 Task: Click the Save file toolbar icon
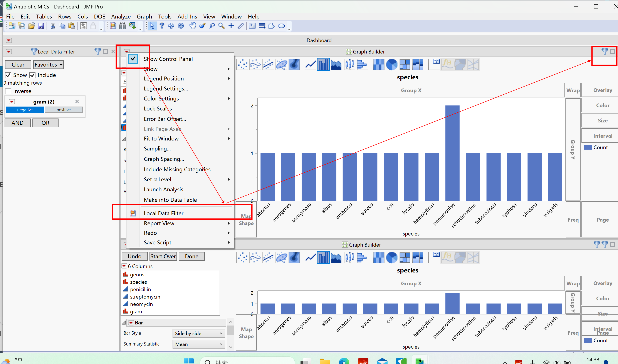coord(41,26)
